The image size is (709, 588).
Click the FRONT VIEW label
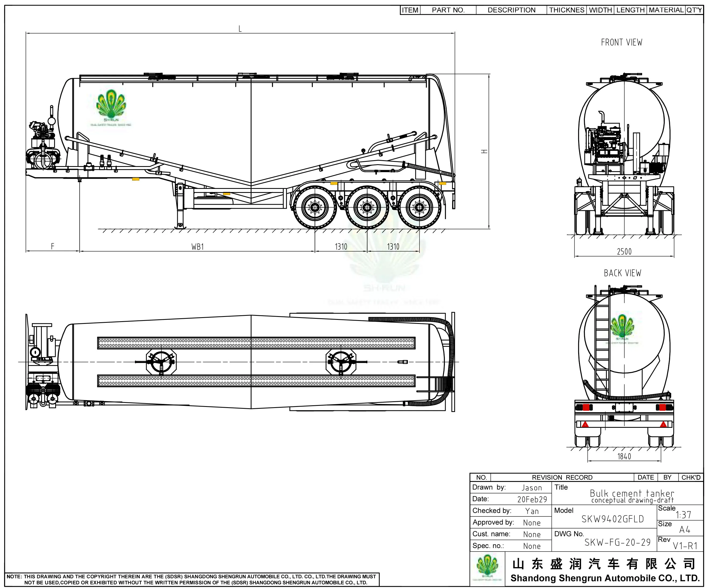(x=622, y=43)
